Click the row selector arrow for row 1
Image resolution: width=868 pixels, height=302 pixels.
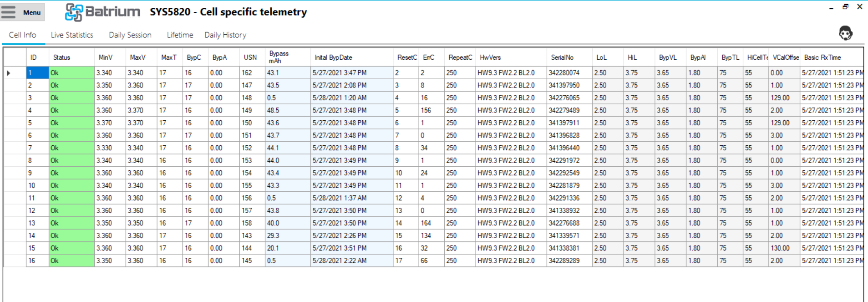tap(9, 73)
